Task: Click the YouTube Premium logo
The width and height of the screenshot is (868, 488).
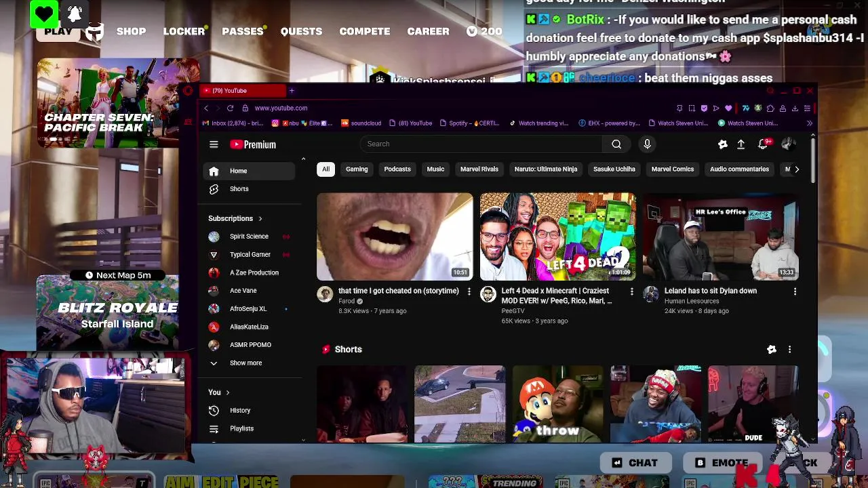Action: [253, 144]
